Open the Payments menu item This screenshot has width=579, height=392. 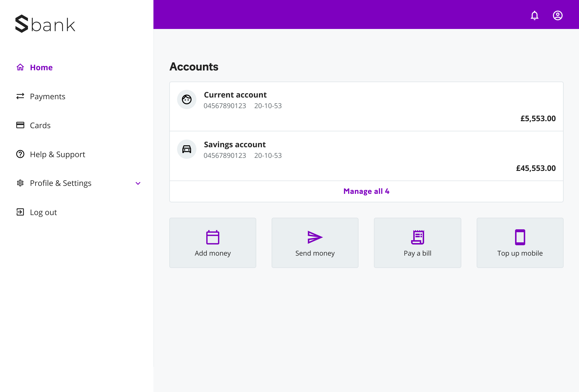[x=47, y=97]
